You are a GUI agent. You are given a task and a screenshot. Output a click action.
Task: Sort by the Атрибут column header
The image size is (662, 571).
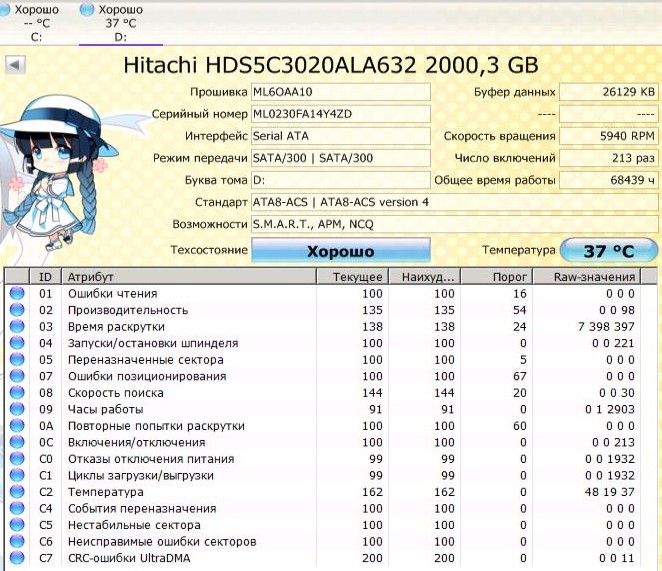tap(189, 277)
